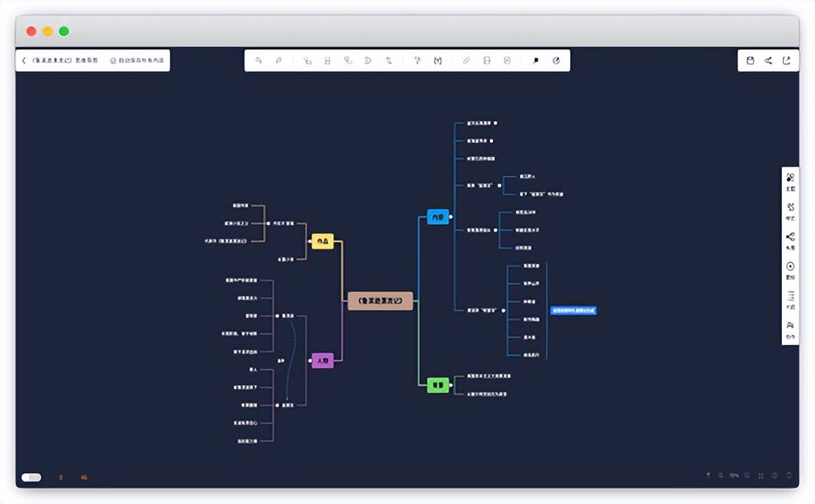This screenshot has width=815, height=504.
Task: Collapse the green node using its white dot
Action: [x=450, y=385]
